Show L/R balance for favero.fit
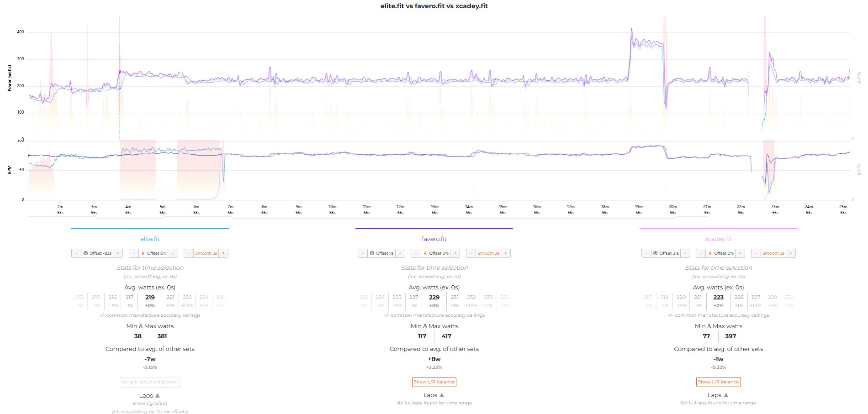868x414 pixels. (x=434, y=382)
